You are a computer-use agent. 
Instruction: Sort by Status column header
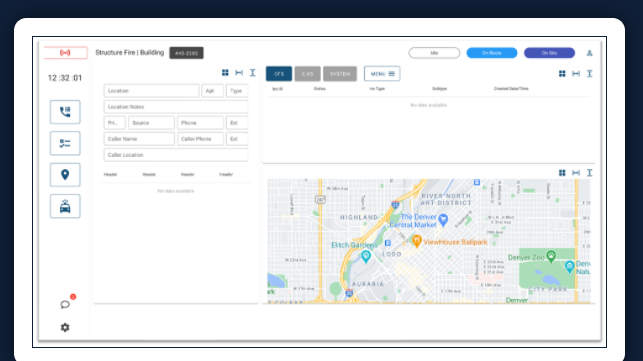[320, 89]
